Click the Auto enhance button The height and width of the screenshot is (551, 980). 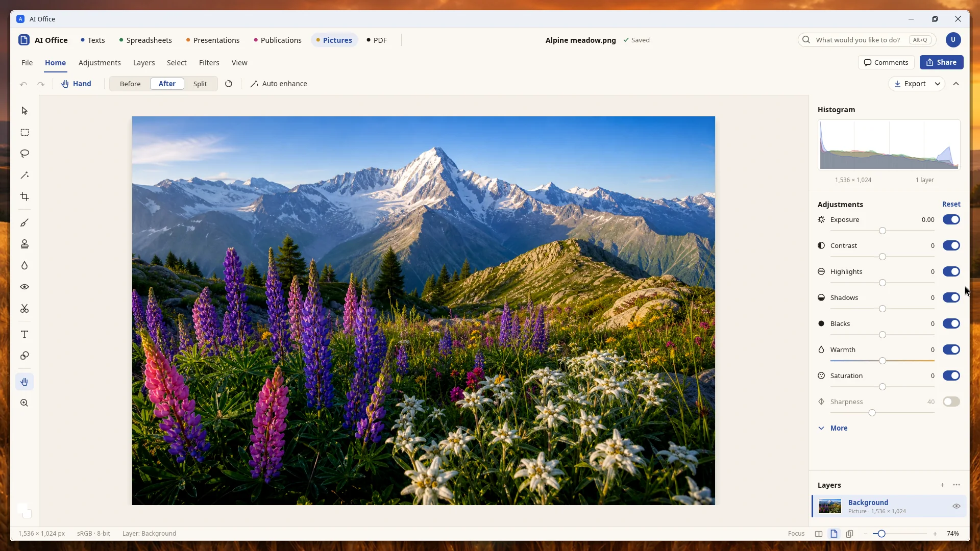(x=279, y=84)
